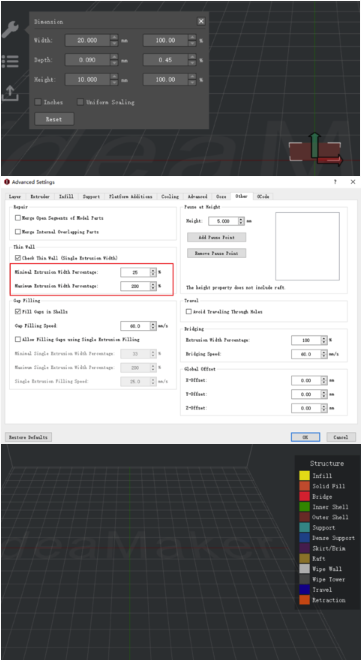Image resolution: width=361 pixels, height=660 pixels.
Task: Click the red Bridge color swatch
Action: click(304, 496)
